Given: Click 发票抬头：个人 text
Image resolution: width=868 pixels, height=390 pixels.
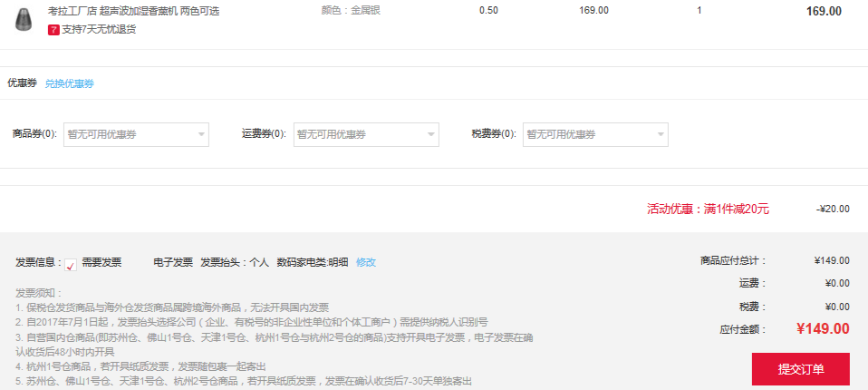Looking at the screenshot, I should [235, 263].
